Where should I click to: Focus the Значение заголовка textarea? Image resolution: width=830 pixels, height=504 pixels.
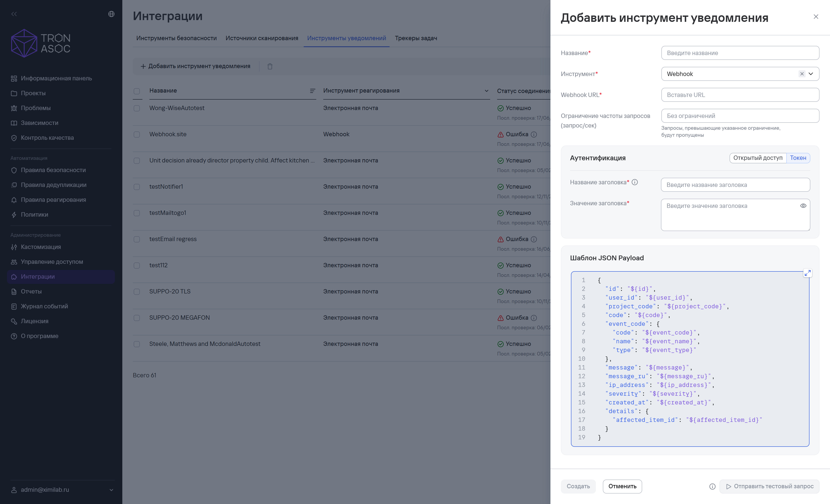coord(735,215)
